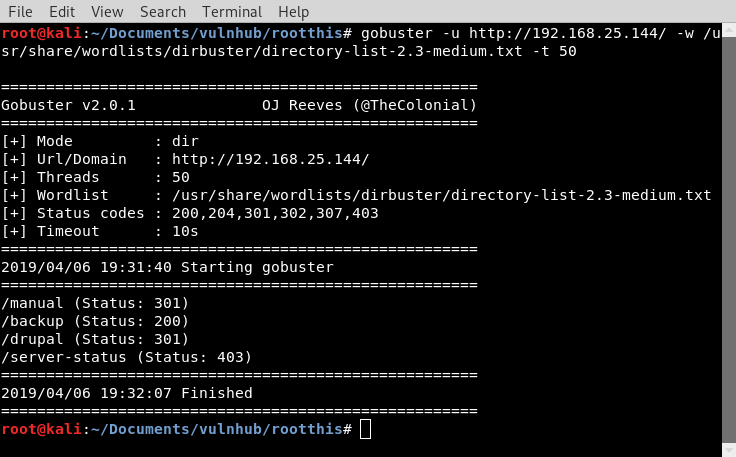
Task: Click the URL on the Url/Domain line
Action: [270, 159]
